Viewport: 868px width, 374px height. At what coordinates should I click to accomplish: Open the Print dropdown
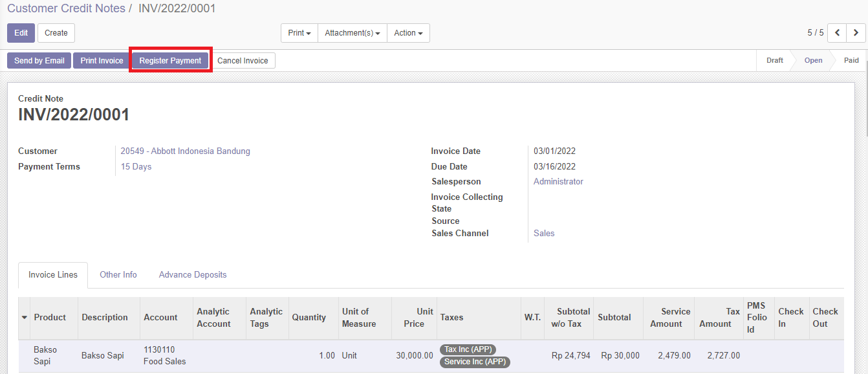coord(299,33)
